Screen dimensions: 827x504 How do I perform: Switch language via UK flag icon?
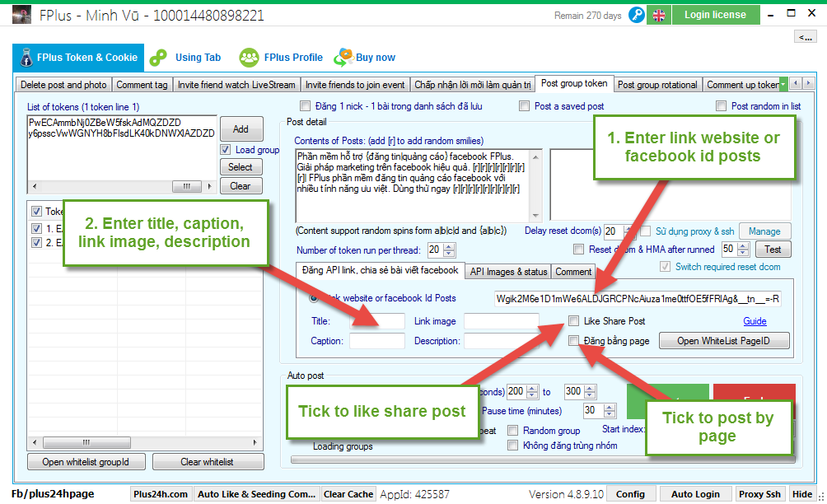pyautogui.click(x=659, y=16)
